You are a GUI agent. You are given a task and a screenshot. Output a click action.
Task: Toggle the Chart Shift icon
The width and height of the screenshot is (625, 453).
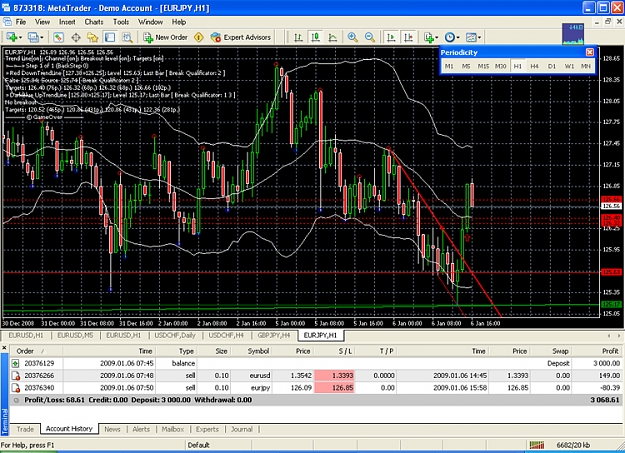409,37
